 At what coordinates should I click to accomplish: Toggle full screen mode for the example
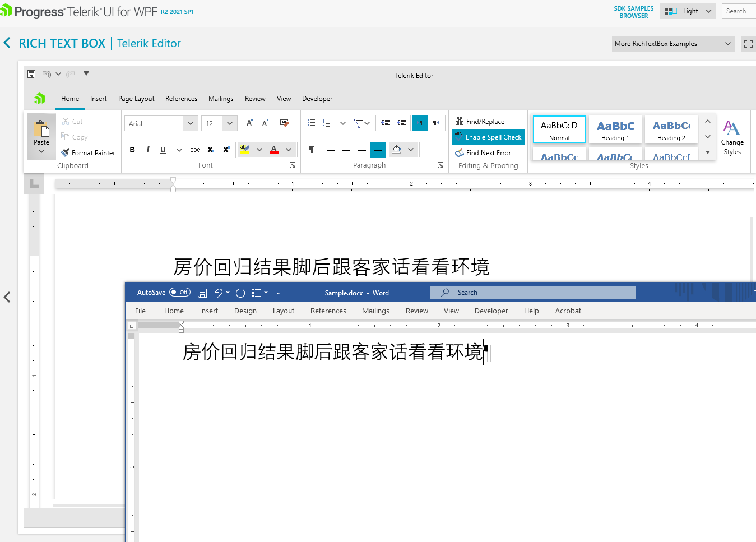[x=749, y=44]
